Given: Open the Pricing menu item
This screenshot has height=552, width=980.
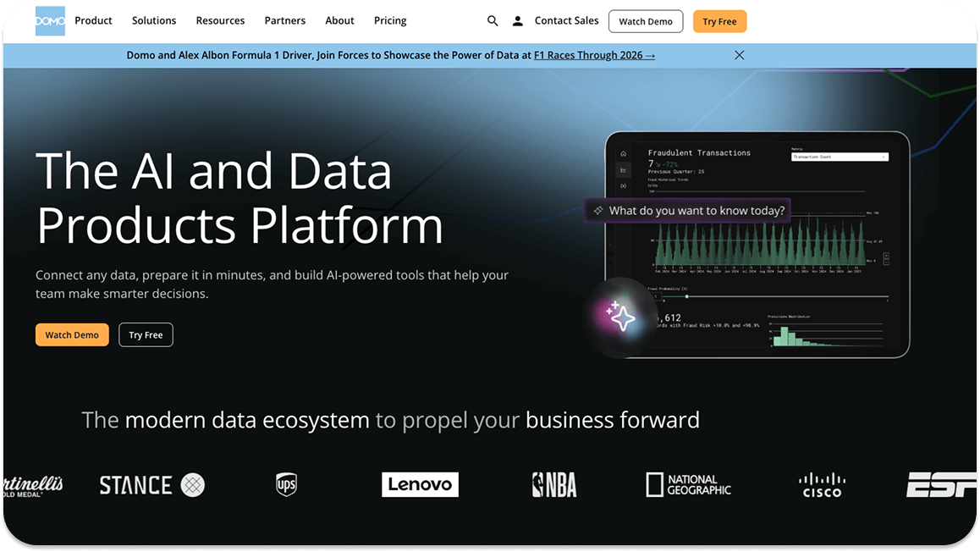Looking at the screenshot, I should [390, 20].
